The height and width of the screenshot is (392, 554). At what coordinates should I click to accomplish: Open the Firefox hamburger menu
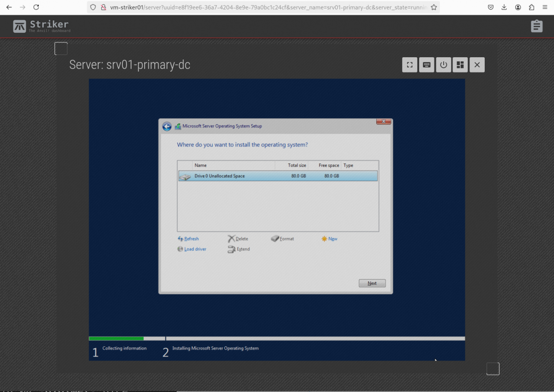545,7
